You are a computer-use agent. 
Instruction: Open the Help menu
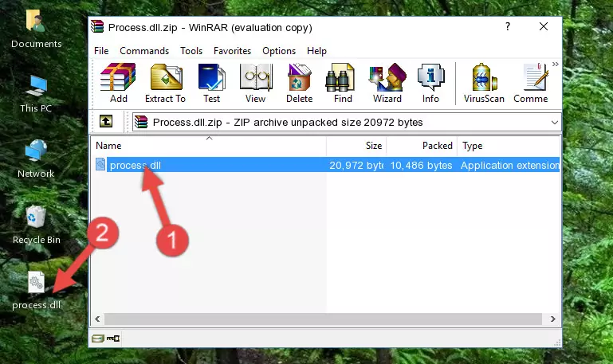tap(316, 51)
